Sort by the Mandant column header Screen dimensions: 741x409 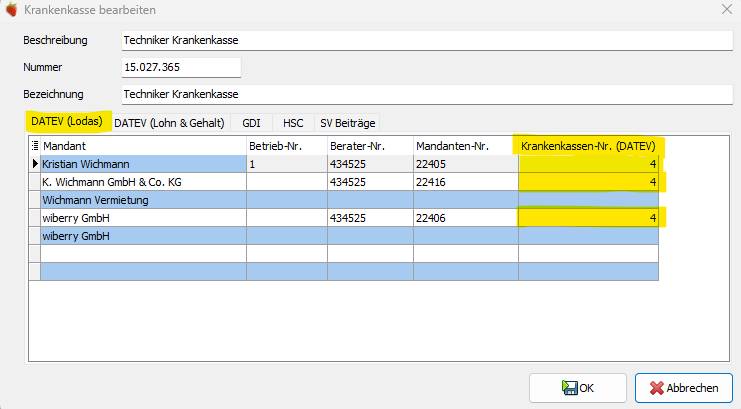[143, 146]
